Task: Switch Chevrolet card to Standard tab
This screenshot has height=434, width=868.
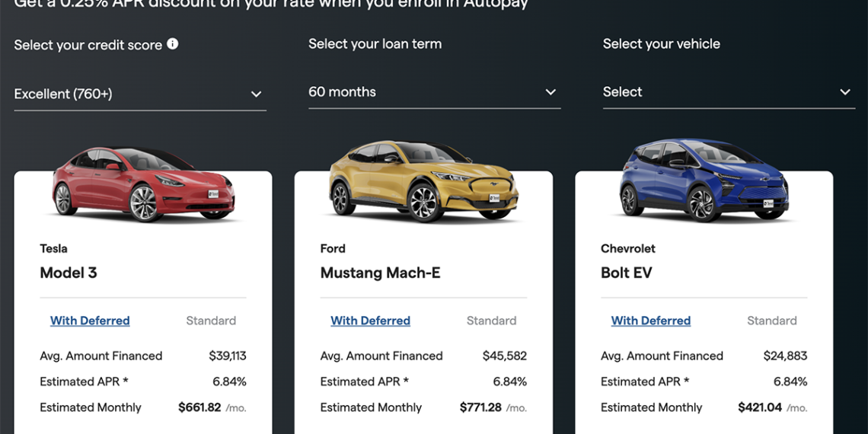Action: [771, 321]
